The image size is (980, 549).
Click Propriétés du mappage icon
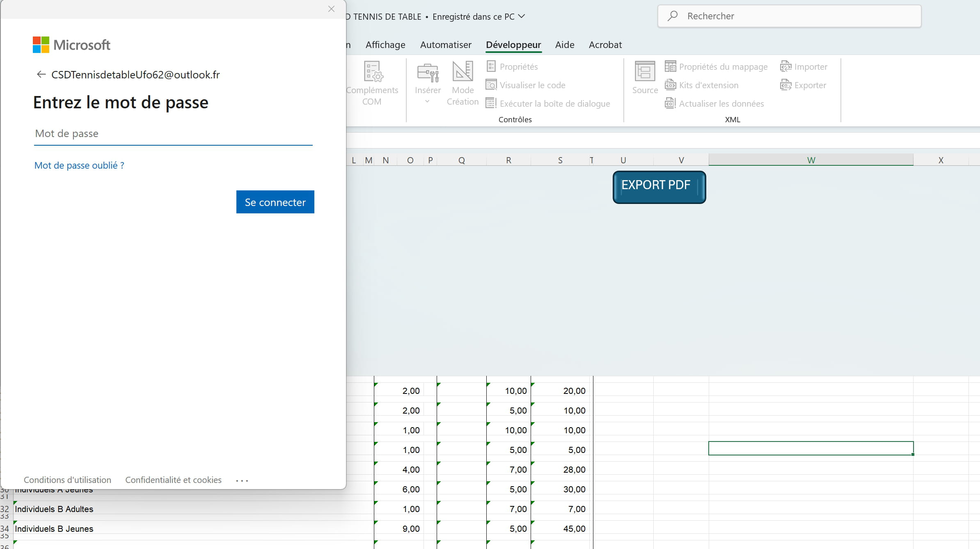670,66
